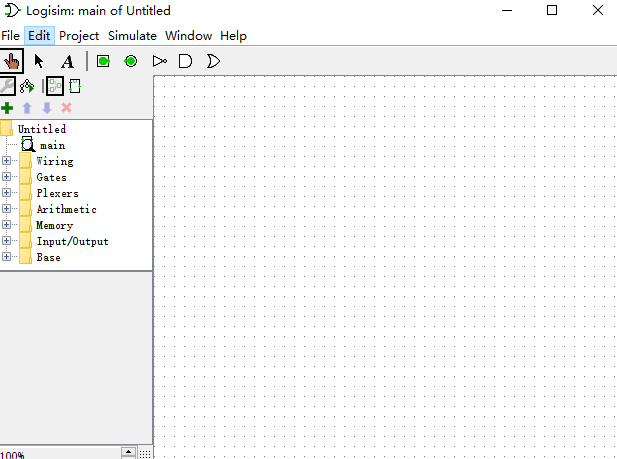The image size is (617, 459).
Task: Add an input pin
Action: pos(103,61)
